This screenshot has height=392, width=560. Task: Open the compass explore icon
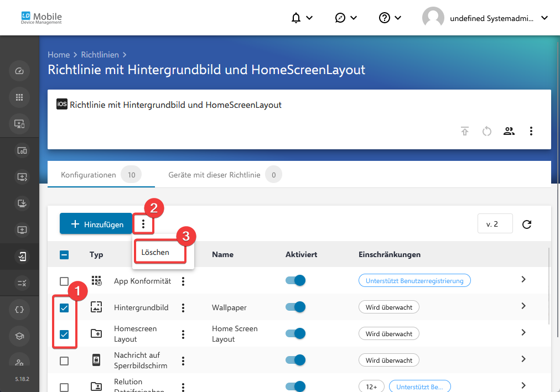[340, 18]
